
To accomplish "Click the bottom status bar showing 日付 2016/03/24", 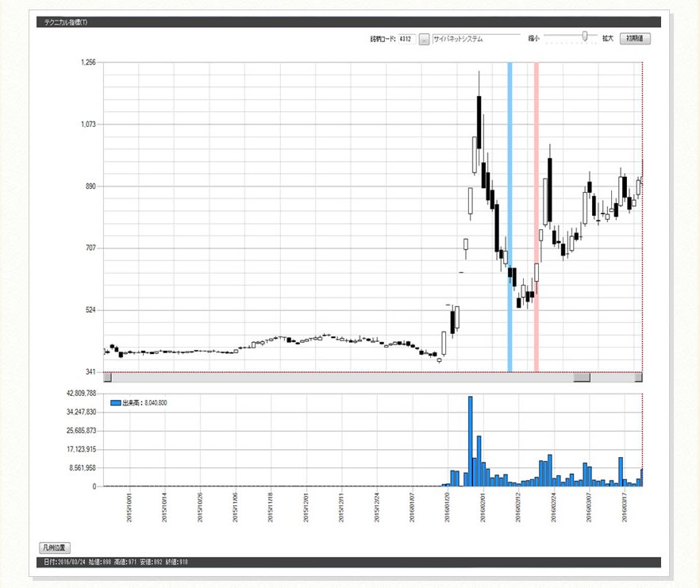I will point(349,563).
